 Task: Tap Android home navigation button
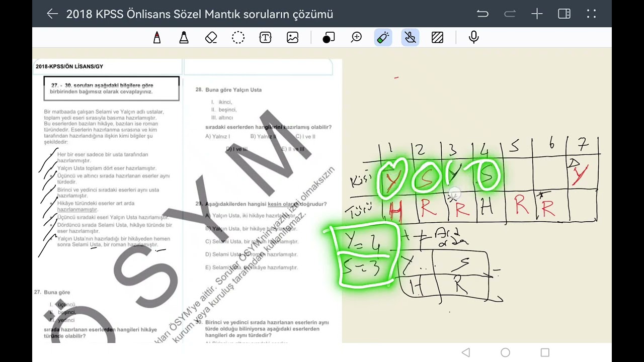506,352
